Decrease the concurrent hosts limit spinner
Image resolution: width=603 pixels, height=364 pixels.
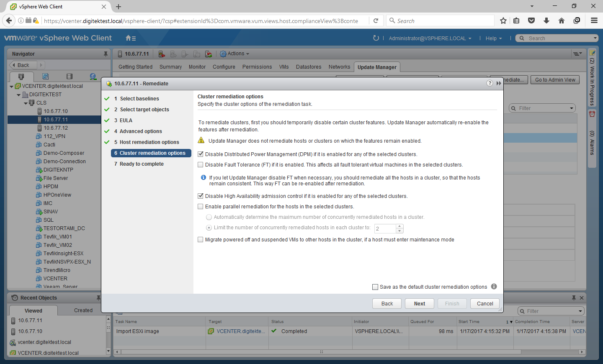pyautogui.click(x=399, y=231)
